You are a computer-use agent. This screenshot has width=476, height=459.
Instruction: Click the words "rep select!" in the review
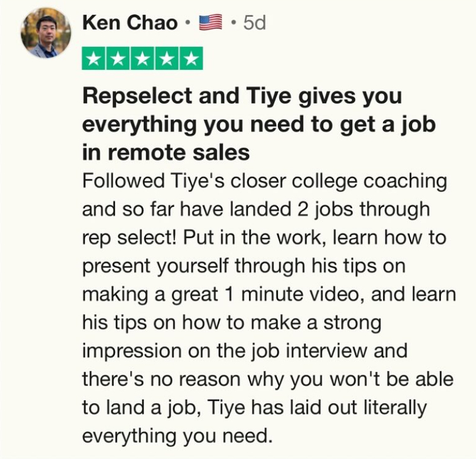click(x=131, y=238)
